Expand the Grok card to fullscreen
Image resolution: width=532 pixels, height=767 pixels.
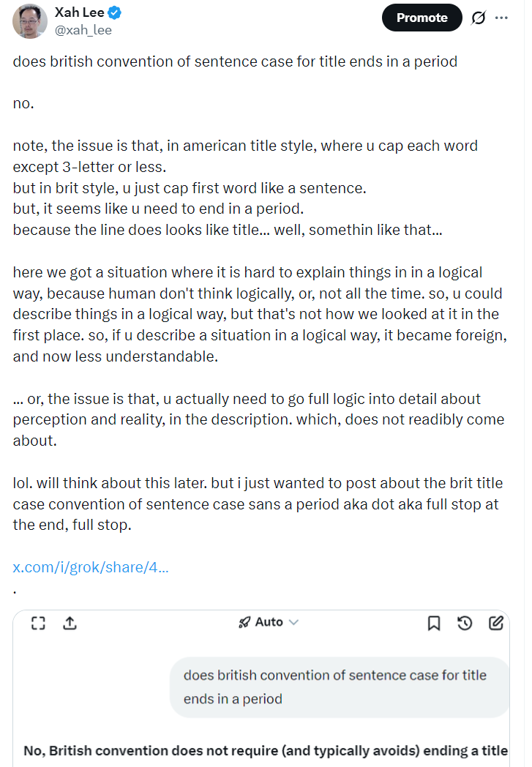[x=39, y=623]
